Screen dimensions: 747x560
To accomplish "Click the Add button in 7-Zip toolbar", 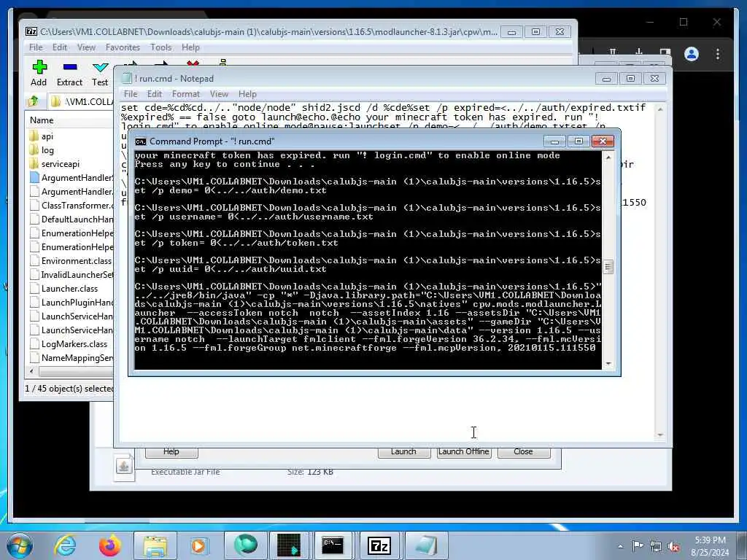I will (39, 73).
